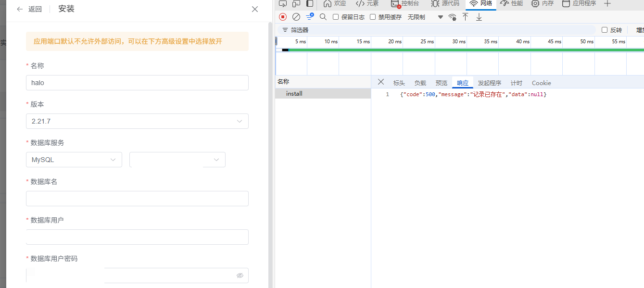
Task: Select the 网络 tab
Action: coord(481,3)
